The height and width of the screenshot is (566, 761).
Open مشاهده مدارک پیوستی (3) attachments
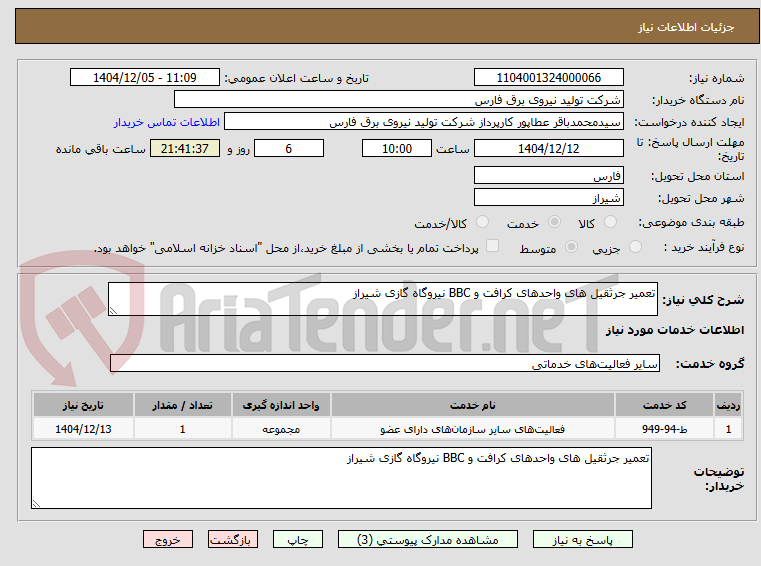[x=428, y=539]
